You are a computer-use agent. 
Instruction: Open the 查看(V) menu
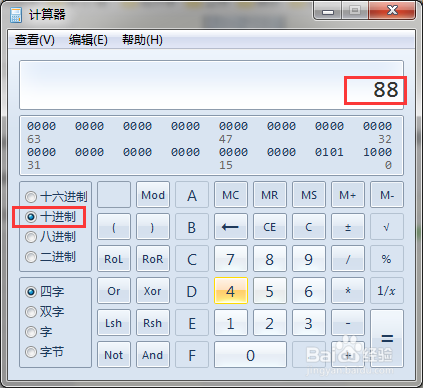35,40
